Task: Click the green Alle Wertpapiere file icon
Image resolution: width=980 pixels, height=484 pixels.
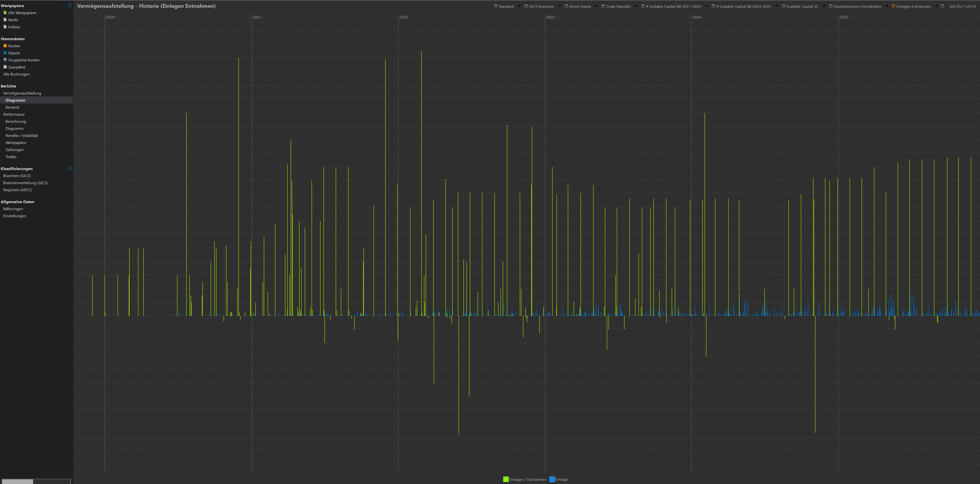Action: coord(5,13)
